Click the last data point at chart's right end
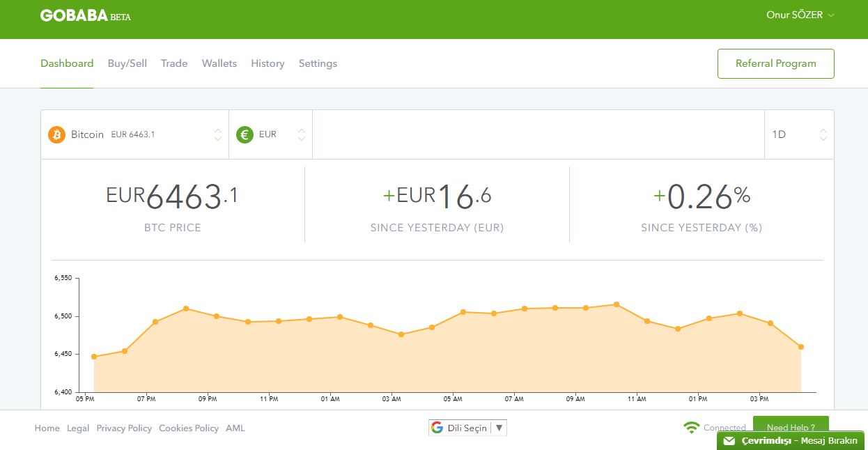Viewport: 868px width, 450px height. click(x=801, y=347)
